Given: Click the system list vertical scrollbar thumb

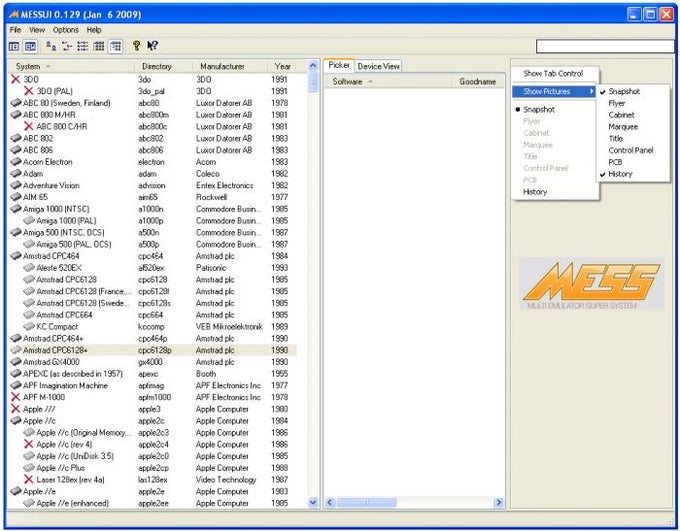Looking at the screenshot, I should [313, 82].
